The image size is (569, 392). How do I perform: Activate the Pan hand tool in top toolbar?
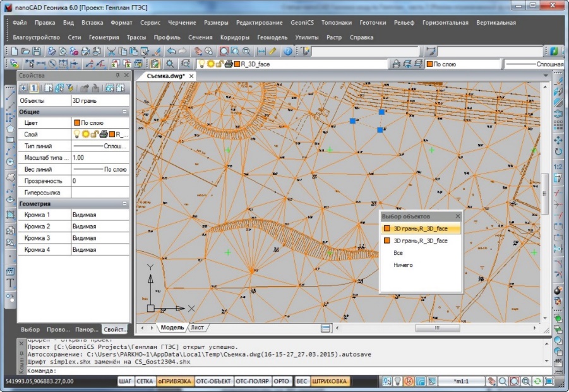tap(198, 51)
